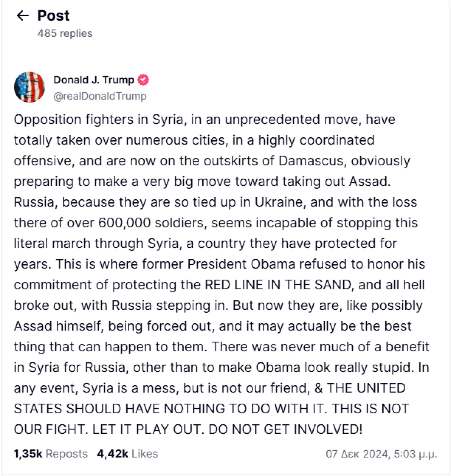Viewport: 451px width, 476px height.
Task: Click the "Likes" label
Action: point(145,453)
